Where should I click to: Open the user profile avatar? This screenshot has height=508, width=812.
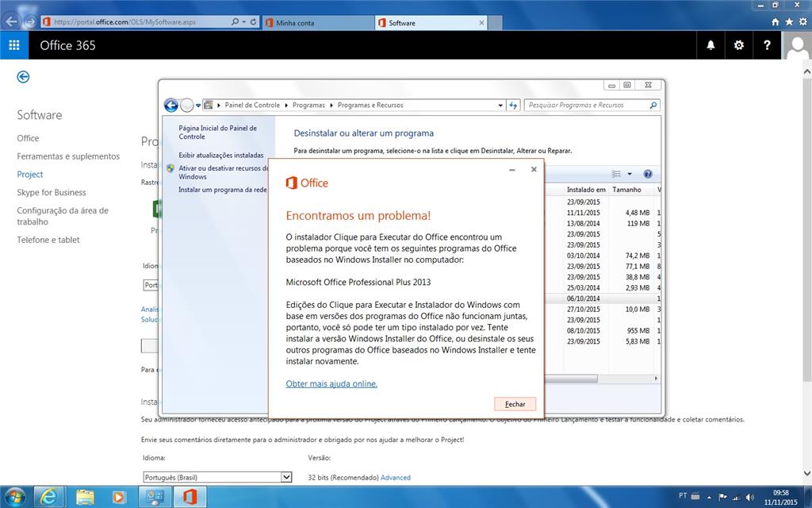pyautogui.click(x=797, y=45)
